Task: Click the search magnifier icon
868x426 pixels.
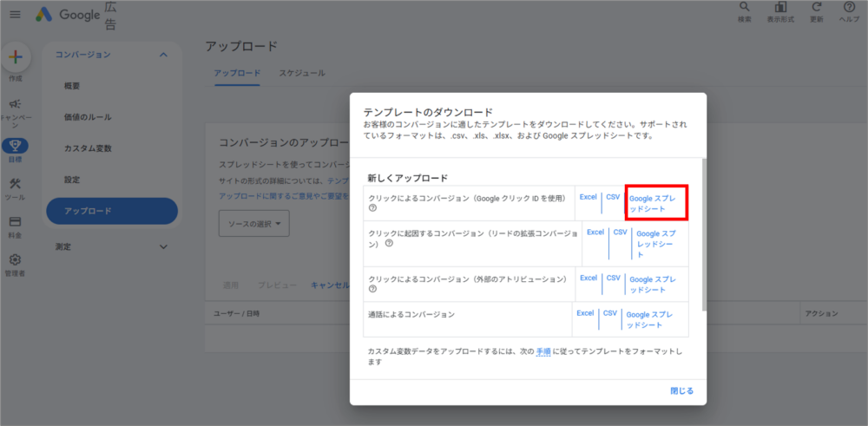Action: [x=745, y=8]
